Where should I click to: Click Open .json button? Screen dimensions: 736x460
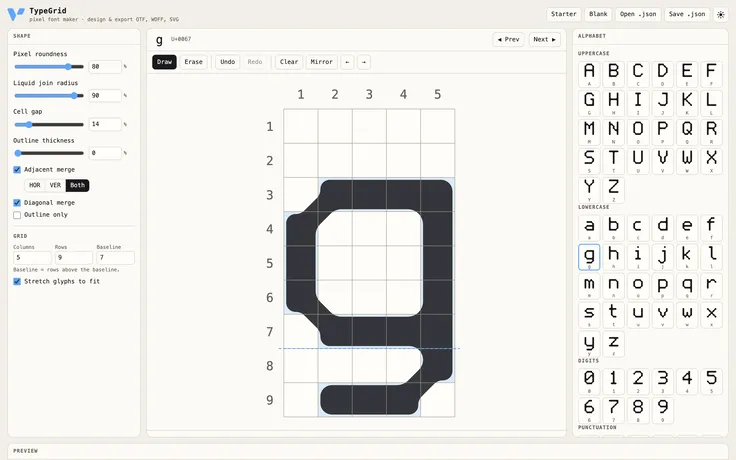pos(638,15)
